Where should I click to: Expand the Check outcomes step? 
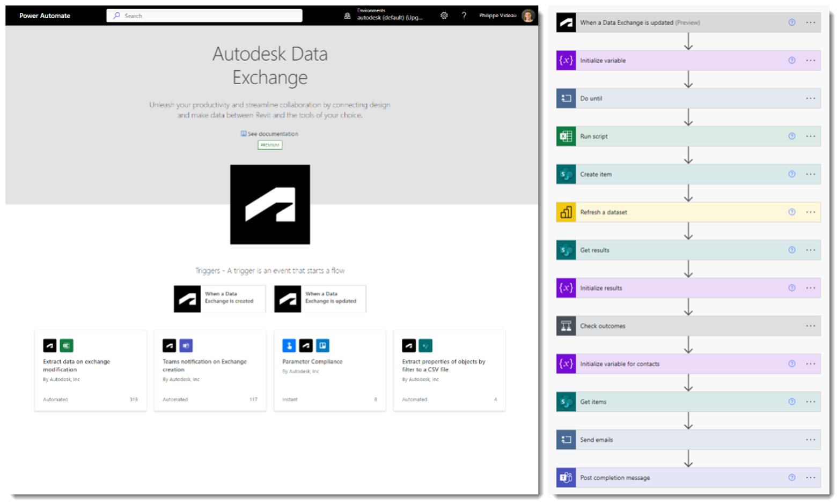[688, 326]
